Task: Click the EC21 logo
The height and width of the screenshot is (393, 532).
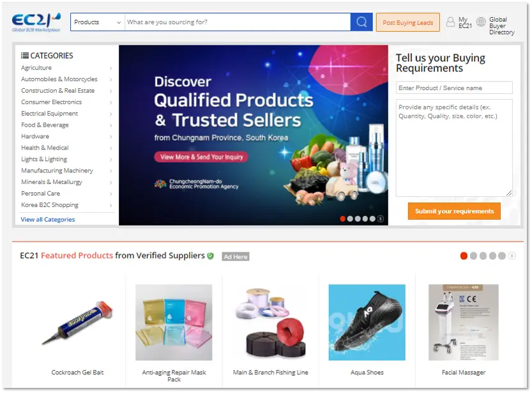Action: point(36,22)
